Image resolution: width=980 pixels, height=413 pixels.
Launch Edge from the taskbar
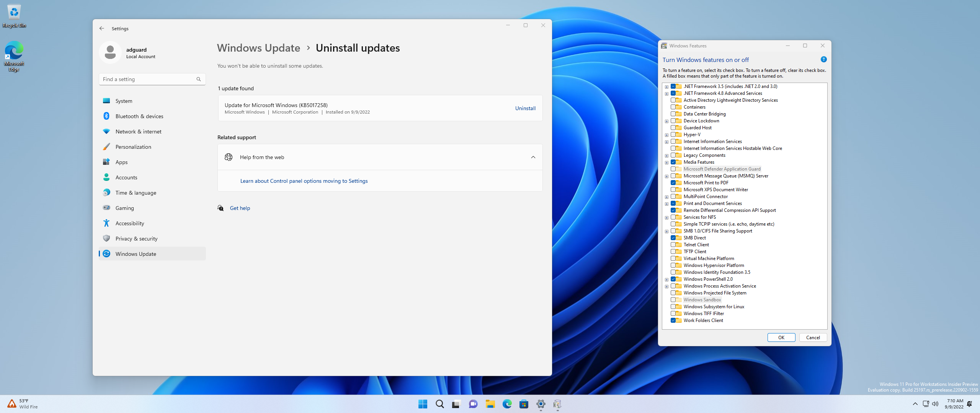pyautogui.click(x=507, y=404)
